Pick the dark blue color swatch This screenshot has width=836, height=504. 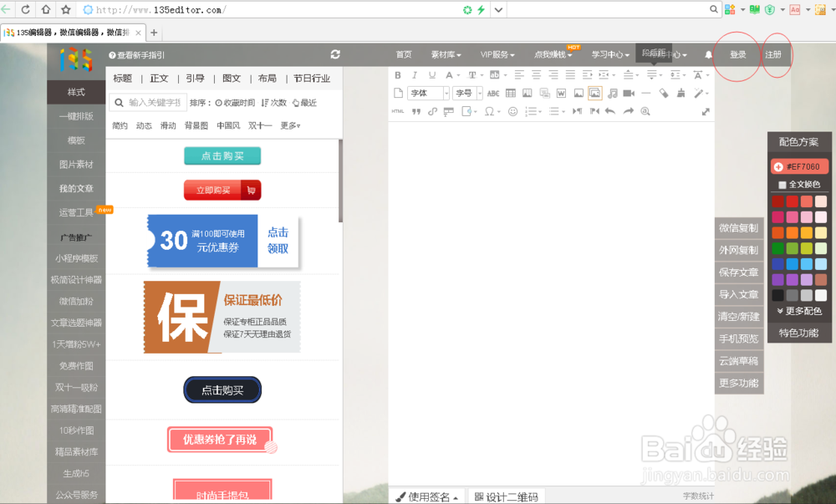click(x=777, y=264)
